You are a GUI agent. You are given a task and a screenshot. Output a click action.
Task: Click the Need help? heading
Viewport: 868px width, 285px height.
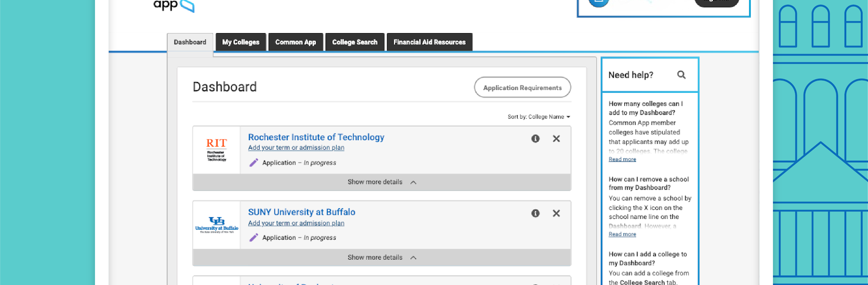(x=631, y=75)
